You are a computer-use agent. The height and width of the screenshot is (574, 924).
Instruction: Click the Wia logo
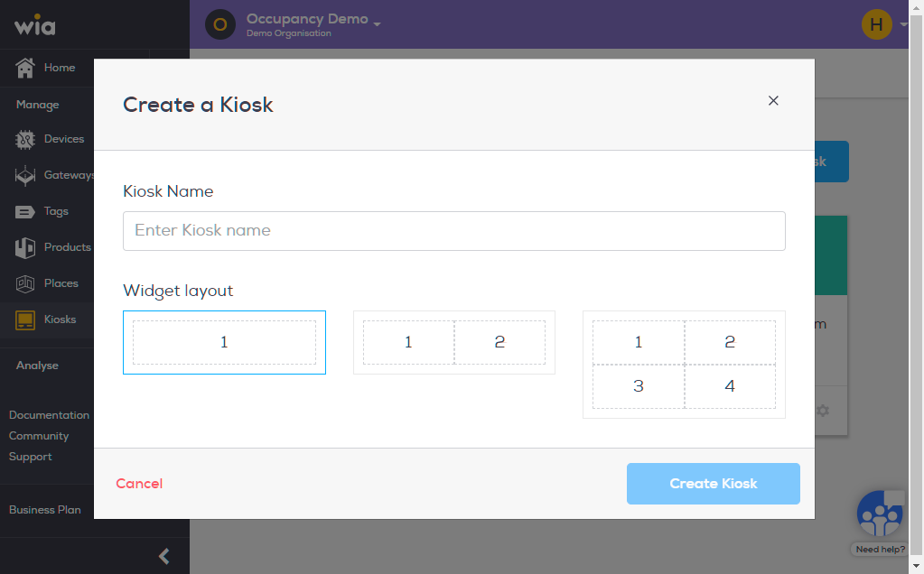(34, 25)
